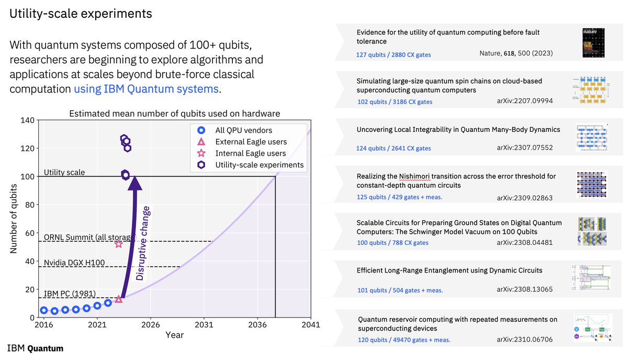Click the 'using IBM Quantum systems' link
The image size is (628, 364).
[x=146, y=89]
